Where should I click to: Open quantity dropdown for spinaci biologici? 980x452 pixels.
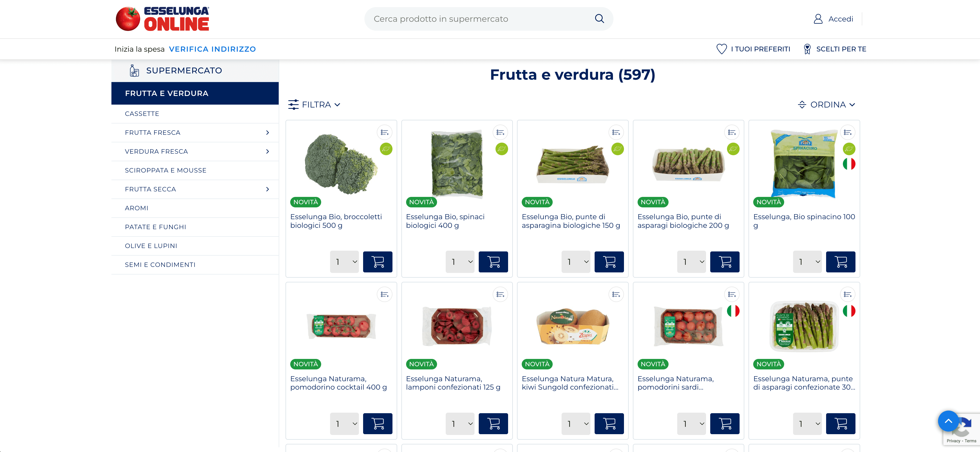pos(460,262)
